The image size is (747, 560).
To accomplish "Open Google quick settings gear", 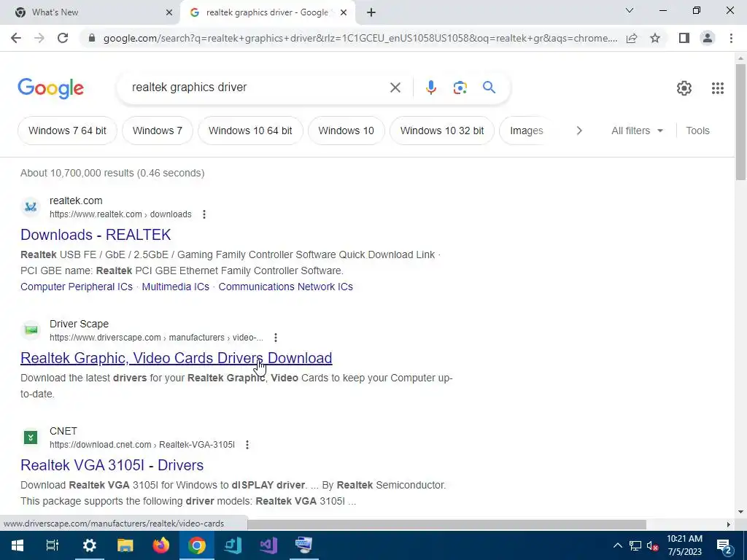I will (684, 88).
